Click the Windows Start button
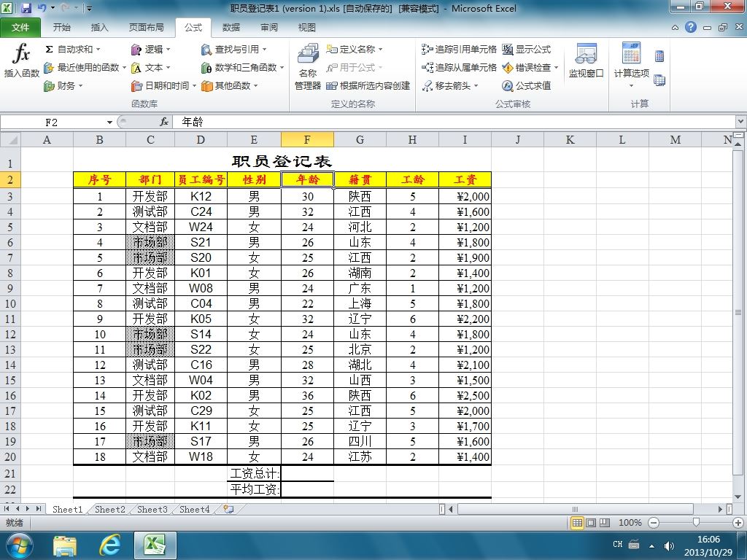 click(19, 545)
